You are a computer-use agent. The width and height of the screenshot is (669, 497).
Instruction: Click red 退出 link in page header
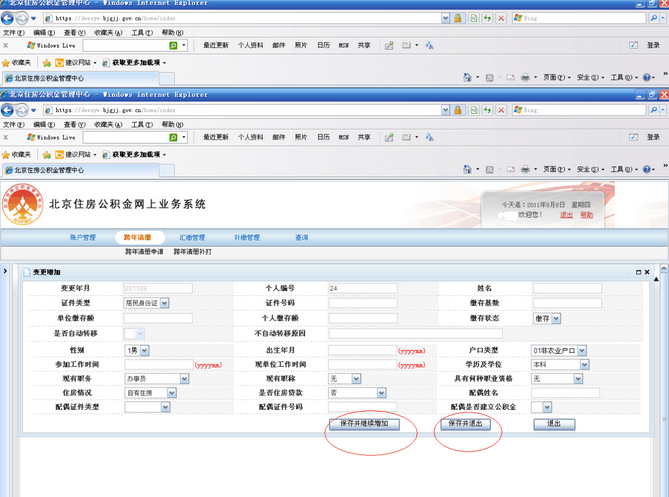coord(566,215)
